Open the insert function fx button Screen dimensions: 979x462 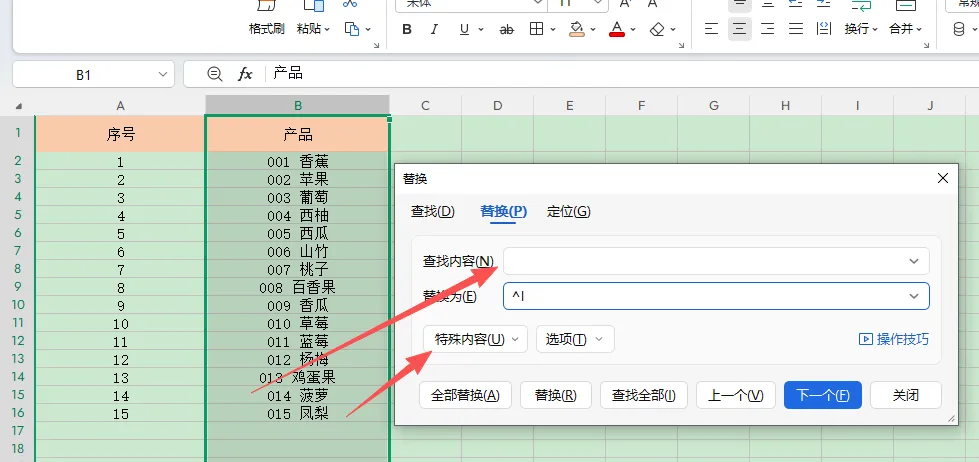point(245,74)
